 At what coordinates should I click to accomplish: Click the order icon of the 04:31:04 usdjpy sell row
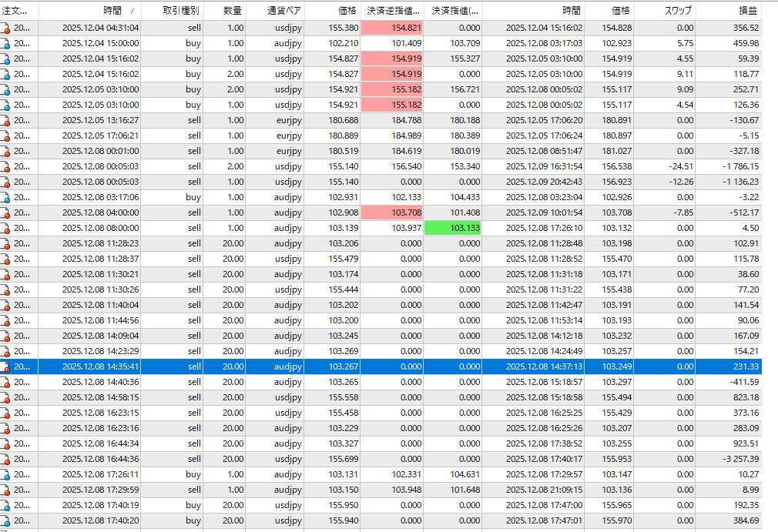point(5,28)
